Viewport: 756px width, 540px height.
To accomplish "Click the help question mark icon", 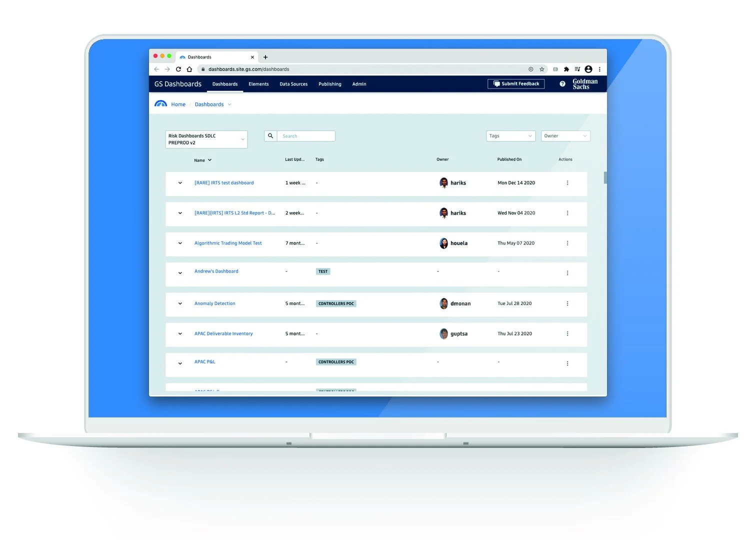I will (x=562, y=83).
